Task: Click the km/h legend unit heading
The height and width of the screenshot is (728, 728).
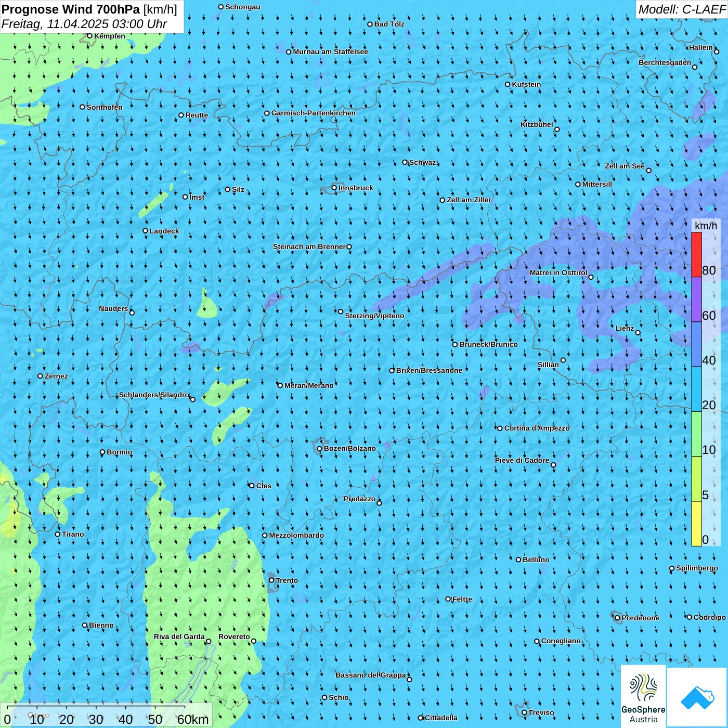Action: pyautogui.click(x=706, y=226)
